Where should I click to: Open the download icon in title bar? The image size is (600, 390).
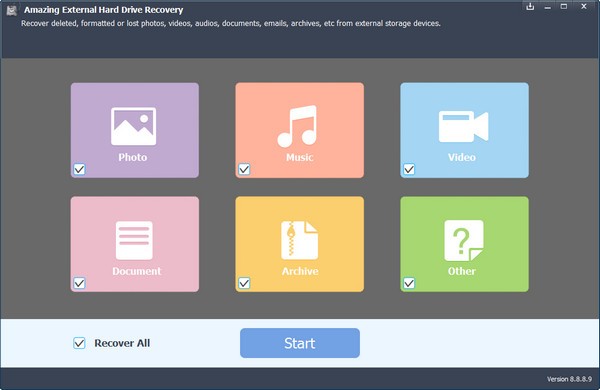coord(530,7)
